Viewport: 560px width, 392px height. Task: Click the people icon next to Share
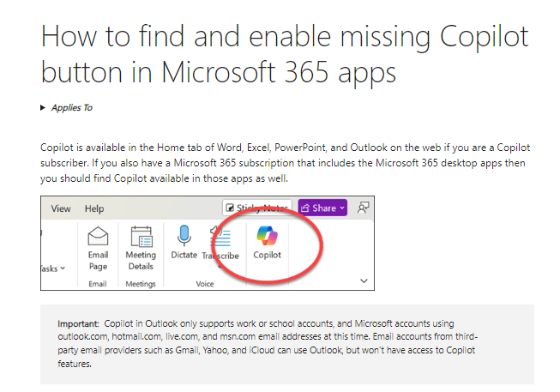tap(363, 208)
